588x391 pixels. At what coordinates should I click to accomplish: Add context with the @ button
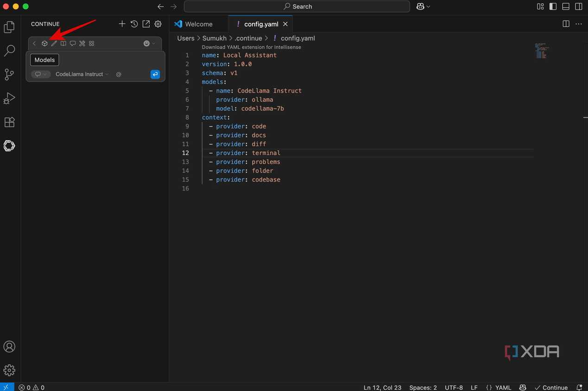pos(119,74)
